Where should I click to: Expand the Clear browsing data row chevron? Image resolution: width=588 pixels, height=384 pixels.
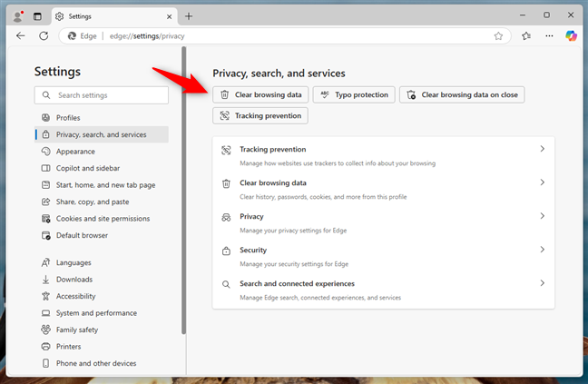(543, 182)
